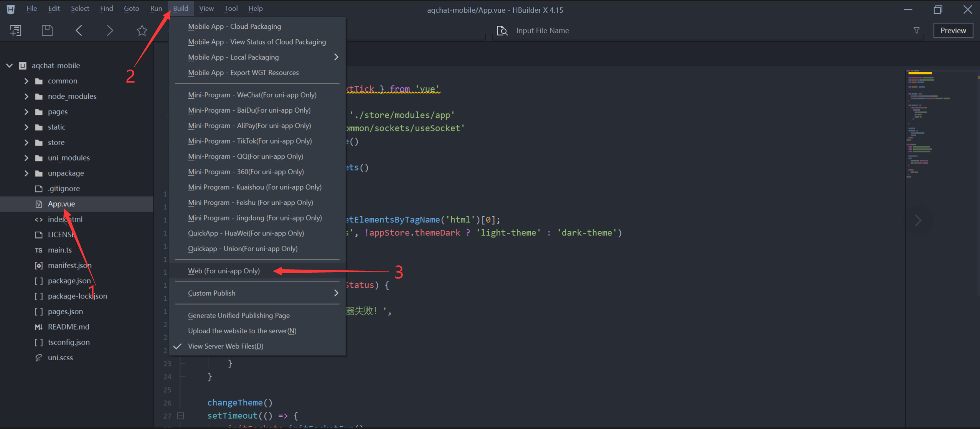Image resolution: width=980 pixels, height=429 pixels.
Task: Click the manifest.json gear icon
Action: coord(38,265)
